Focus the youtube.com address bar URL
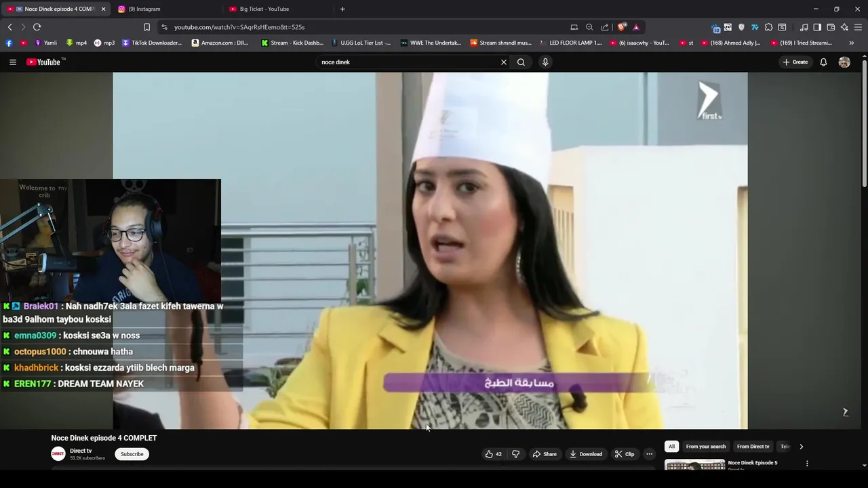The height and width of the screenshot is (488, 868). (x=239, y=27)
